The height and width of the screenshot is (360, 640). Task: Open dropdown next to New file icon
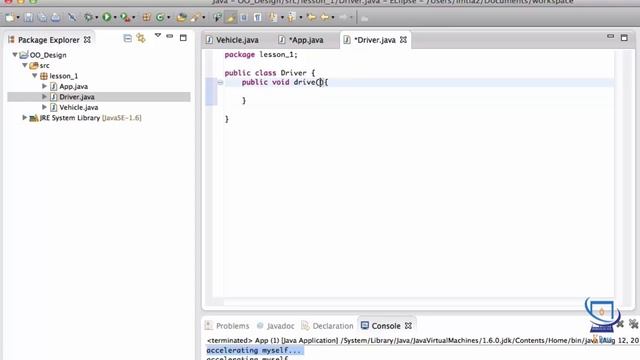(18, 18)
